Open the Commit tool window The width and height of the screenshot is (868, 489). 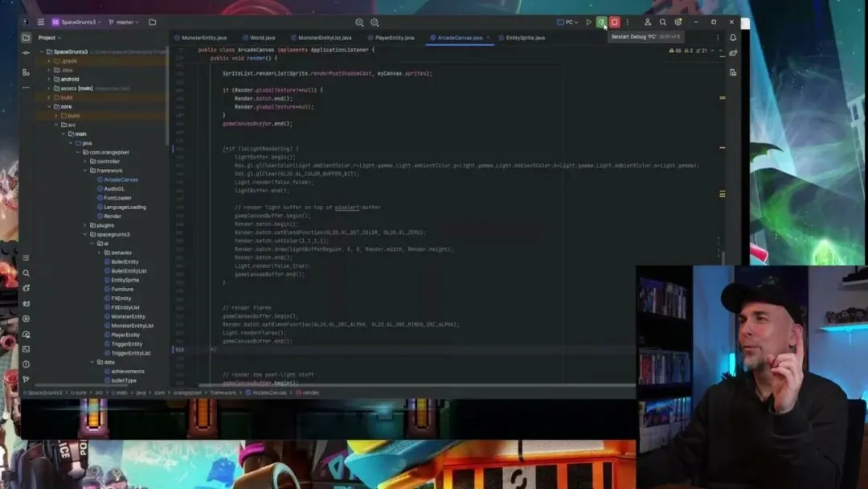coord(26,53)
